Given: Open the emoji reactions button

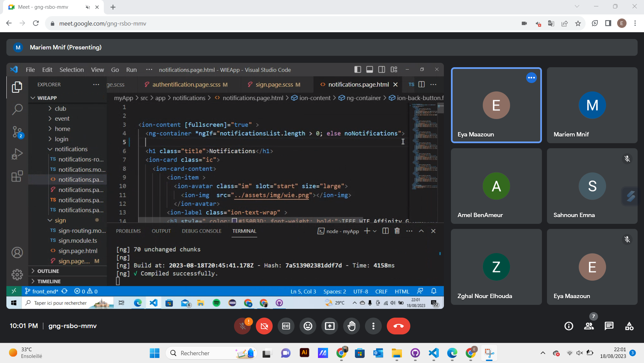Looking at the screenshot, I should pos(308,326).
